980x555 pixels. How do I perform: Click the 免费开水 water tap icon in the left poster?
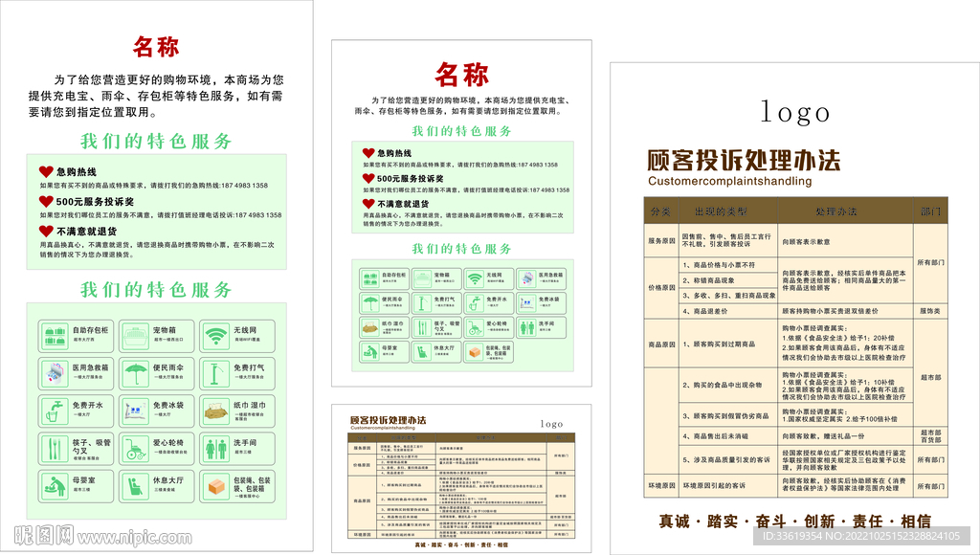[x=55, y=411]
